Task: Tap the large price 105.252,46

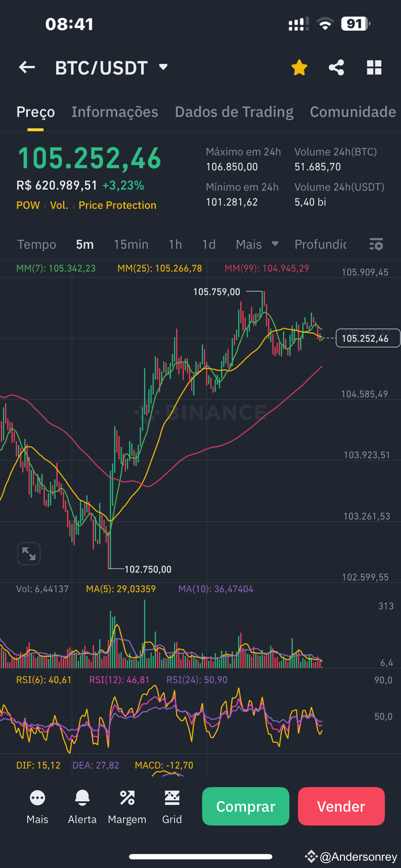Action: [x=89, y=158]
